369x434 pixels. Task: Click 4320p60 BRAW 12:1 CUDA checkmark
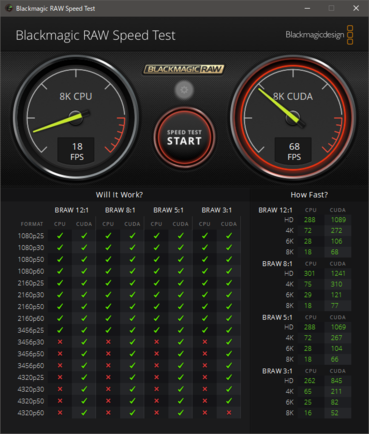[84, 413]
